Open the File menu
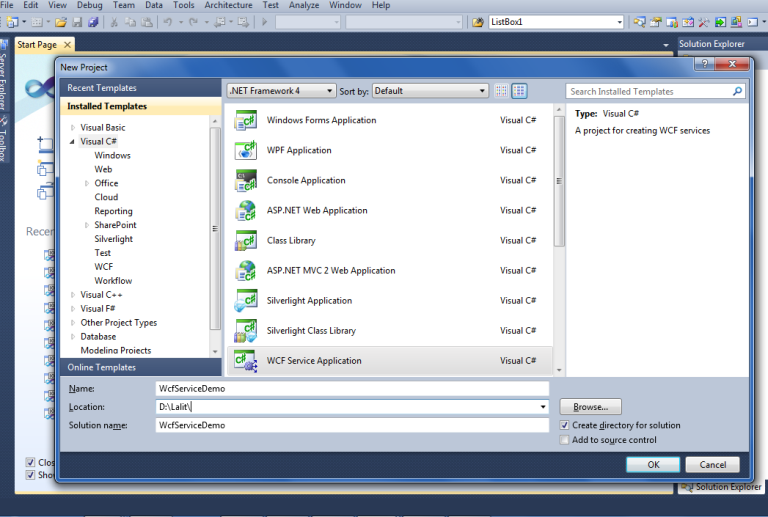Image resolution: width=768 pixels, height=517 pixels. [x=7, y=5]
